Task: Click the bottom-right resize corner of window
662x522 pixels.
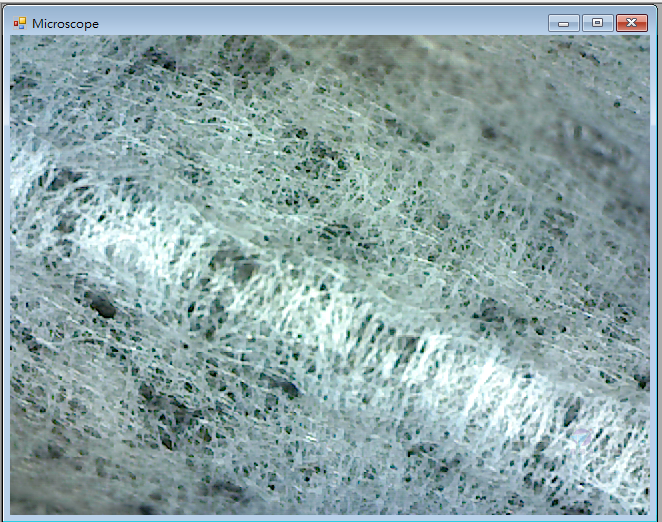Action: [657, 517]
